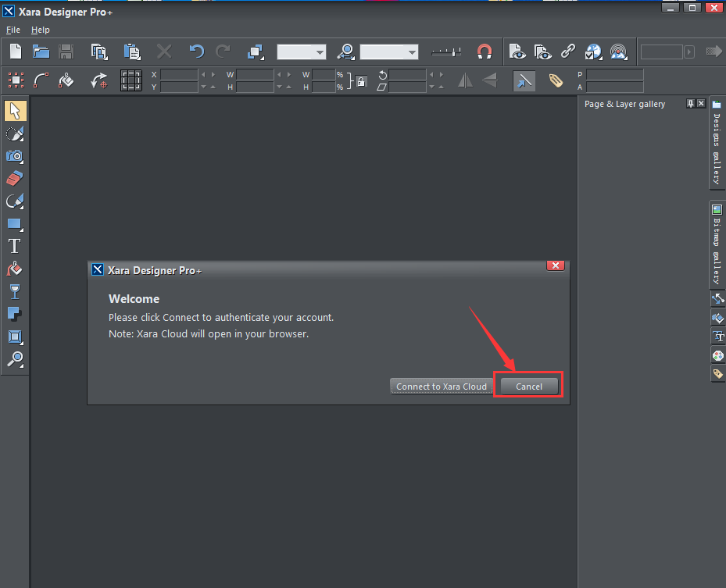Open the Color gallery palette icon
726x588 pixels.
pyautogui.click(x=717, y=355)
